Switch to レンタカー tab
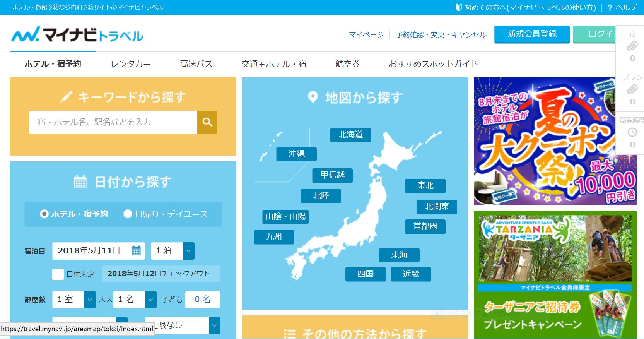Image resolution: width=644 pixels, height=339 pixels. click(131, 64)
